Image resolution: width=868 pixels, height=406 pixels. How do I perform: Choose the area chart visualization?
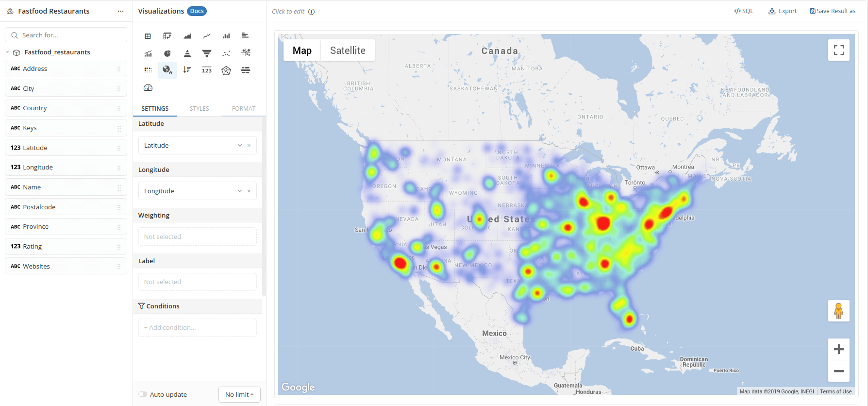coord(187,36)
